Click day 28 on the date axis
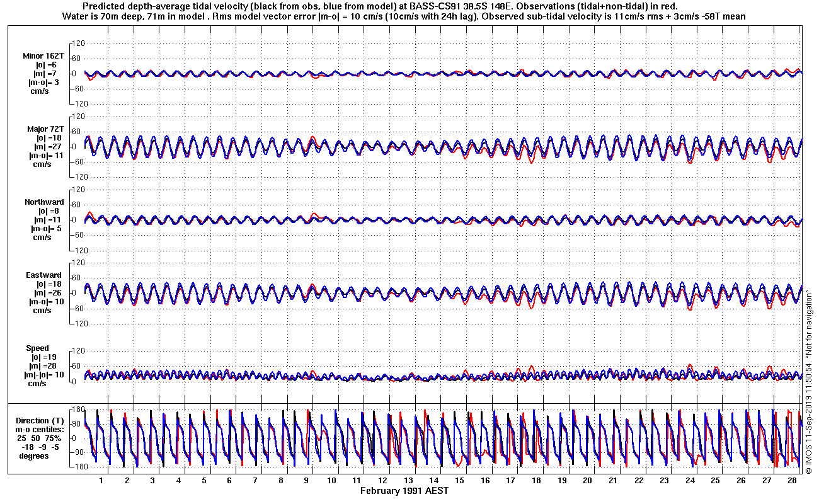 (792, 480)
